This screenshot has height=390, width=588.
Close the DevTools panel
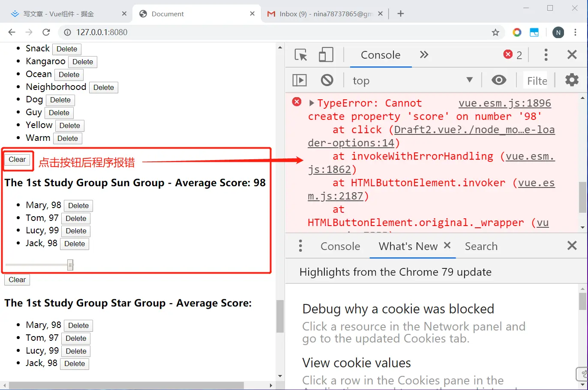point(572,54)
